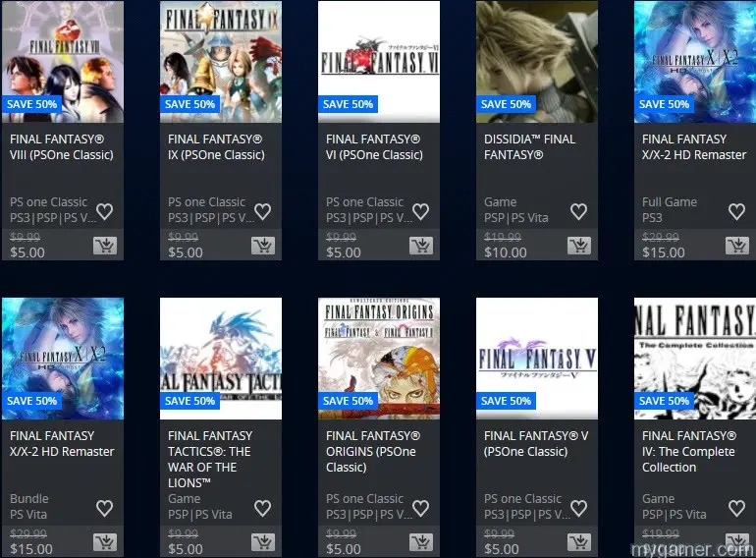This screenshot has height=558, width=756.
Task: Toggle wishlist heart for Final Fantasy VI
Action: 421,211
